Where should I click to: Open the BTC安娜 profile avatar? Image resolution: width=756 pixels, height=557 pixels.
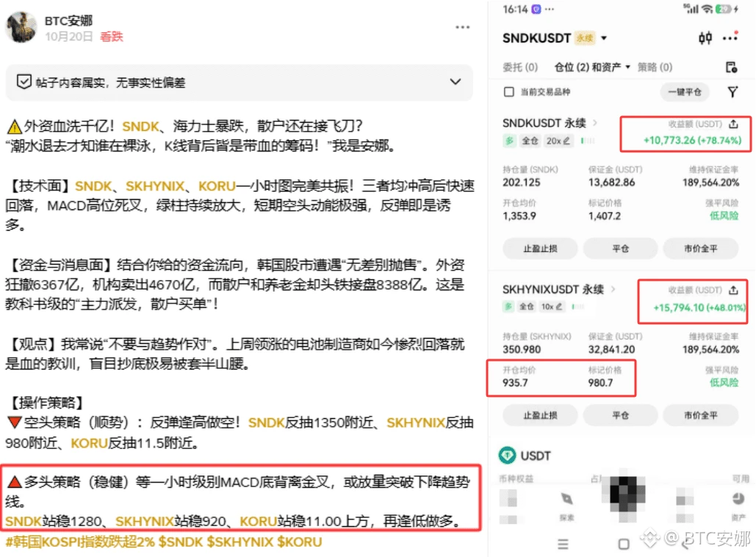click(21, 27)
